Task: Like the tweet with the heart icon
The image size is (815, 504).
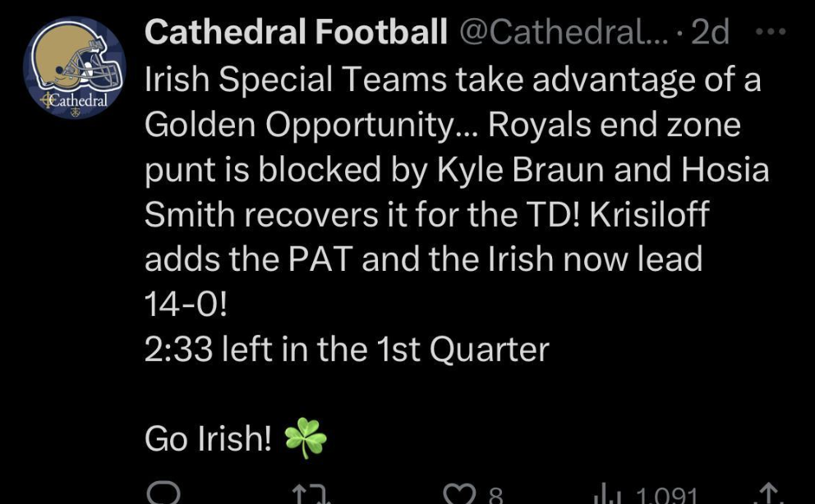Action: (458, 495)
